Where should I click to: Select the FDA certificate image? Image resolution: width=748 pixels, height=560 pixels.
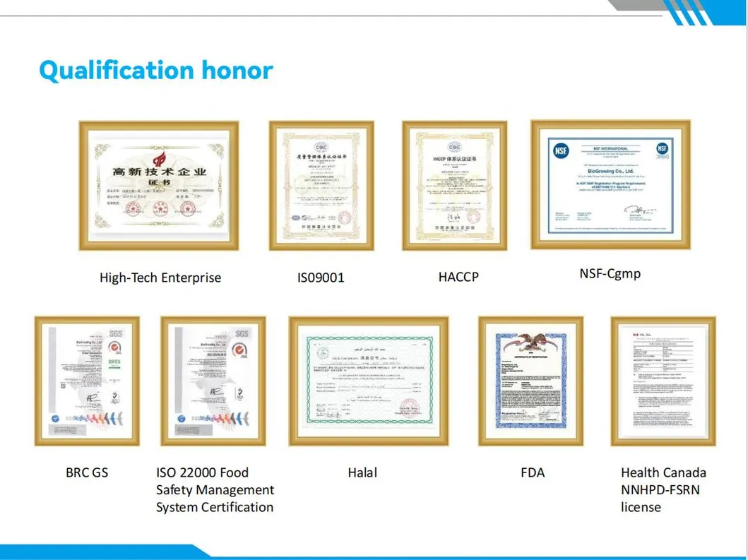pyautogui.click(x=533, y=381)
